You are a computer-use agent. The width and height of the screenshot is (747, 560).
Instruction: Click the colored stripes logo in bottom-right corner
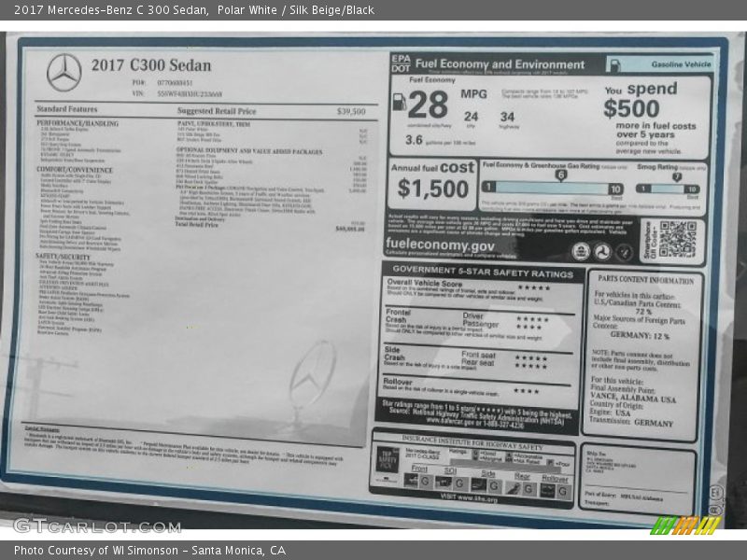(685, 525)
